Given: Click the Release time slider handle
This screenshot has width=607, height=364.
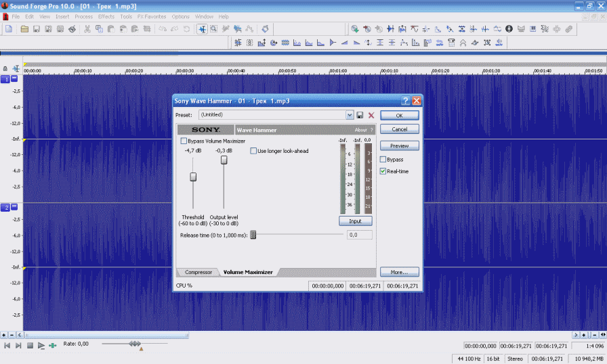Looking at the screenshot, I should pyautogui.click(x=253, y=235).
